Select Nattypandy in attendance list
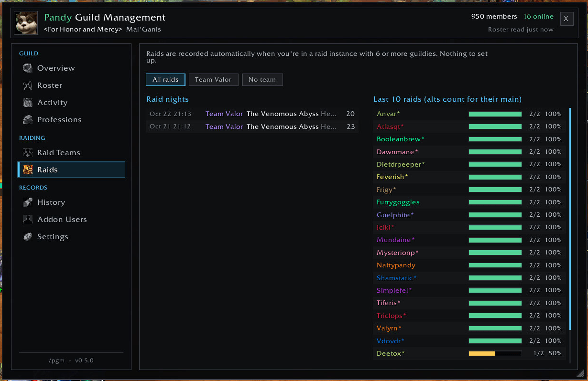Image resolution: width=588 pixels, height=381 pixels. pos(469,265)
